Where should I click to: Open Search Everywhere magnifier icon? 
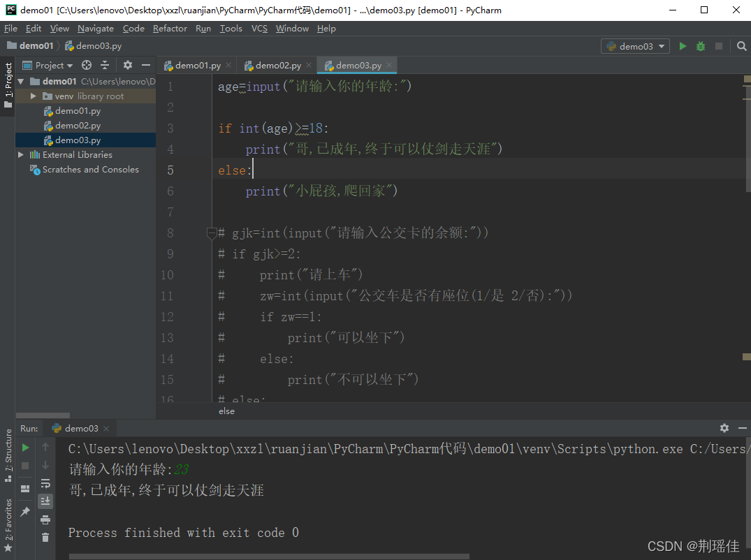741,45
